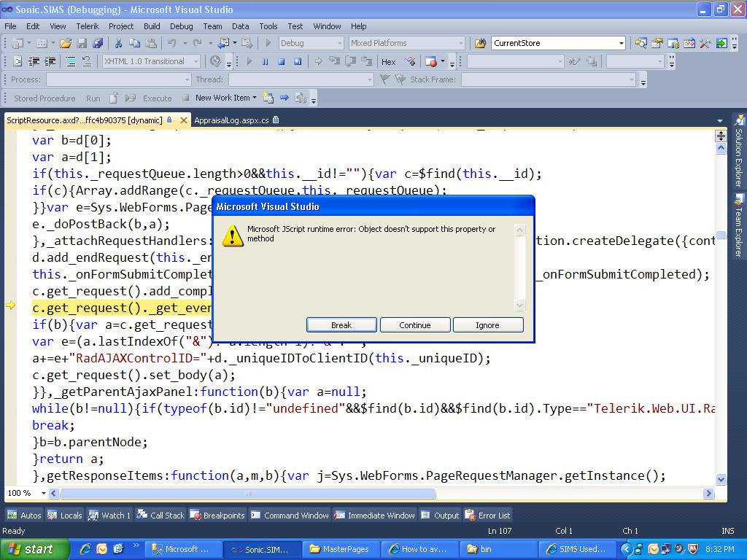Expand the CurrentStore find combo box

click(622, 43)
